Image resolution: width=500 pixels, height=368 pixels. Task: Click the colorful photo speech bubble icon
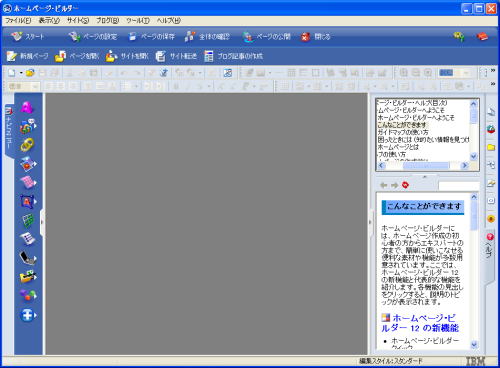(28, 126)
